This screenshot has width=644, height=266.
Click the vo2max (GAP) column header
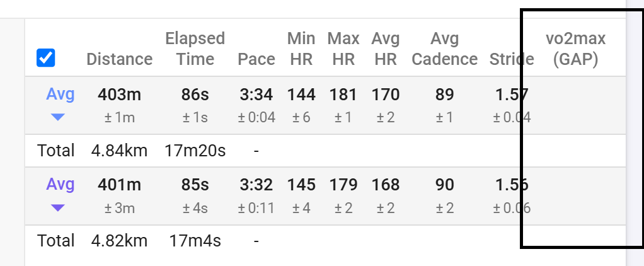(x=575, y=49)
